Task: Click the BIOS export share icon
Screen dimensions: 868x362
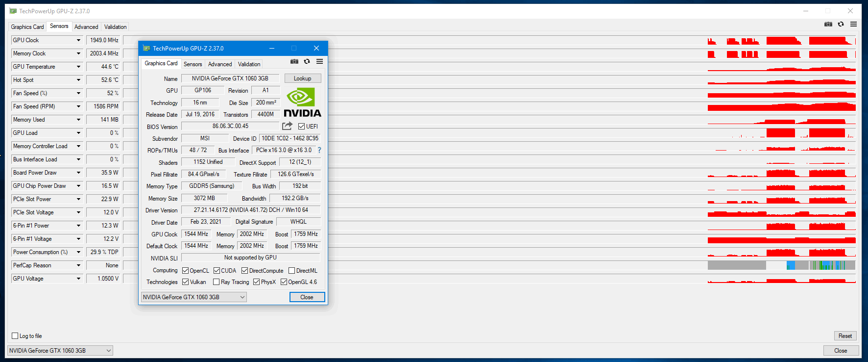Action: (x=288, y=126)
